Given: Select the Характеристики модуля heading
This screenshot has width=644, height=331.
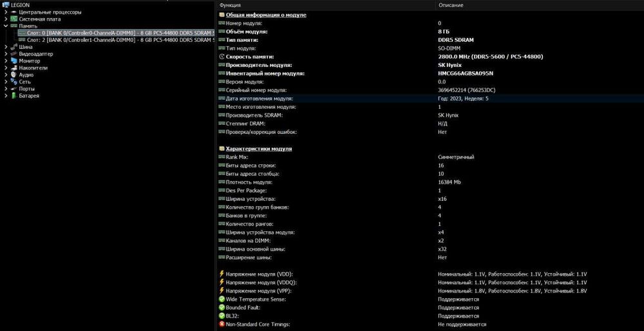Looking at the screenshot, I should pos(259,149).
